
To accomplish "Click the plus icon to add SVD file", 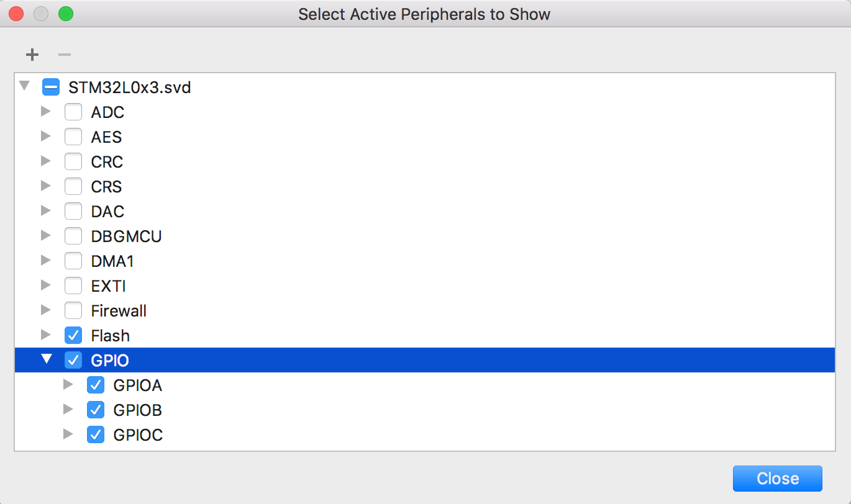I will 32,55.
